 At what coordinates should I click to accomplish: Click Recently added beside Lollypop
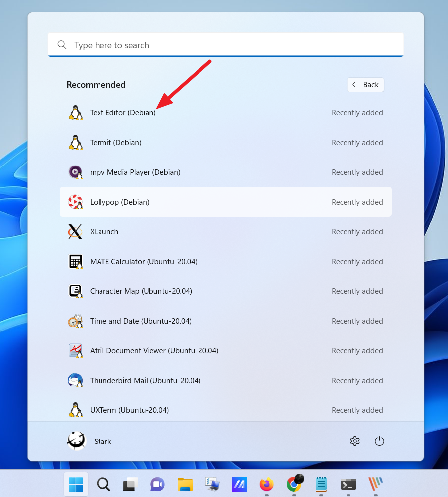coord(357,202)
